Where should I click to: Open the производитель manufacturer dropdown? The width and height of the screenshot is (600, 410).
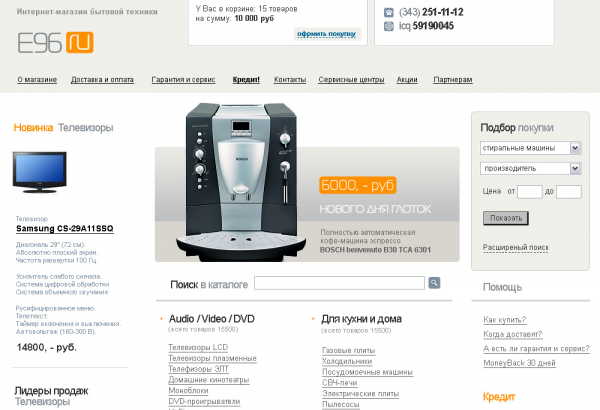click(x=530, y=168)
